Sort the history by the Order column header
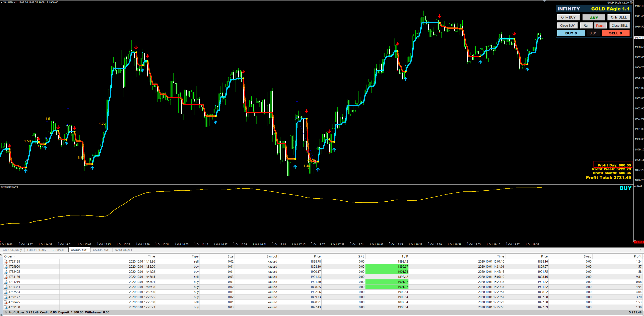The height and width of the screenshot is (316, 644). pyautogui.click(x=8, y=256)
